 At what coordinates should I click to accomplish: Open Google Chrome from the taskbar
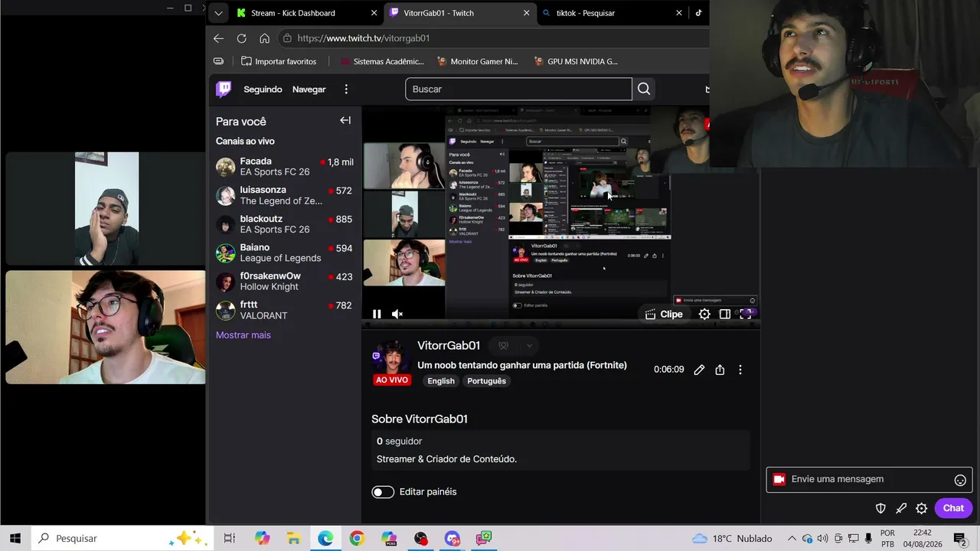(x=357, y=538)
